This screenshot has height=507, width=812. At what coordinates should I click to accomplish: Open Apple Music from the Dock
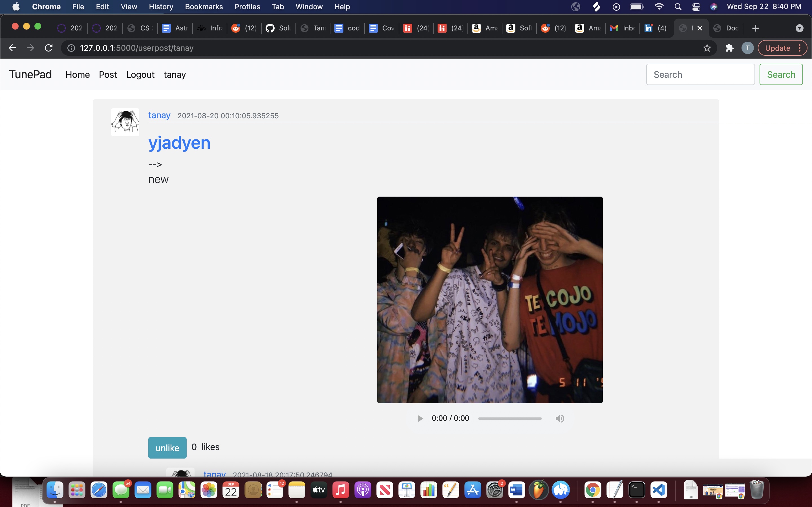(340, 490)
